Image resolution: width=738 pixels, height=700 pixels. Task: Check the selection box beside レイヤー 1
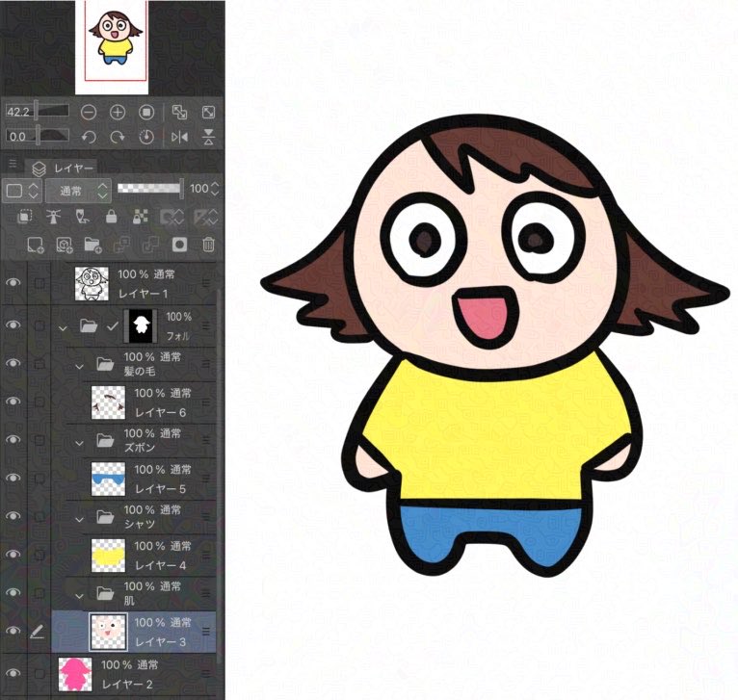point(40,283)
